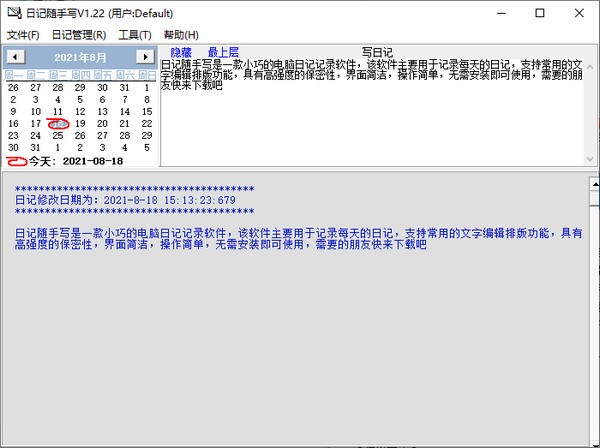Open the 工具(T) menu
The image size is (600, 448).
click(135, 35)
